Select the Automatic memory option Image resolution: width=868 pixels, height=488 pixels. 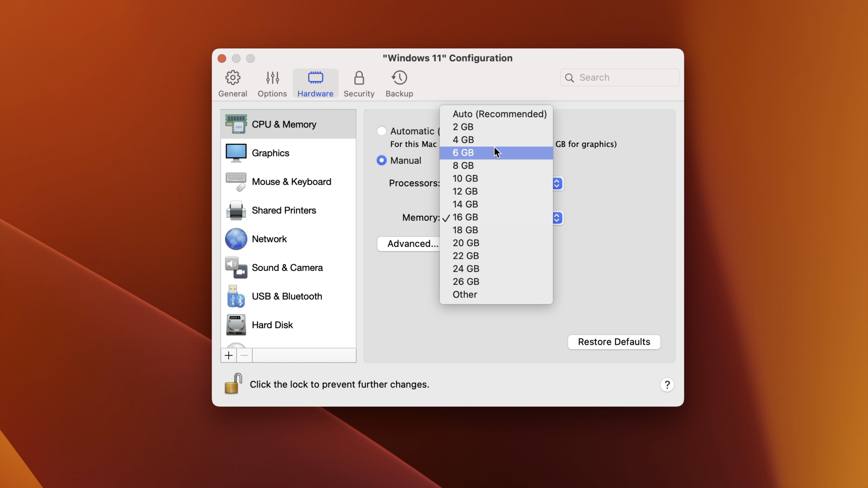(381, 131)
